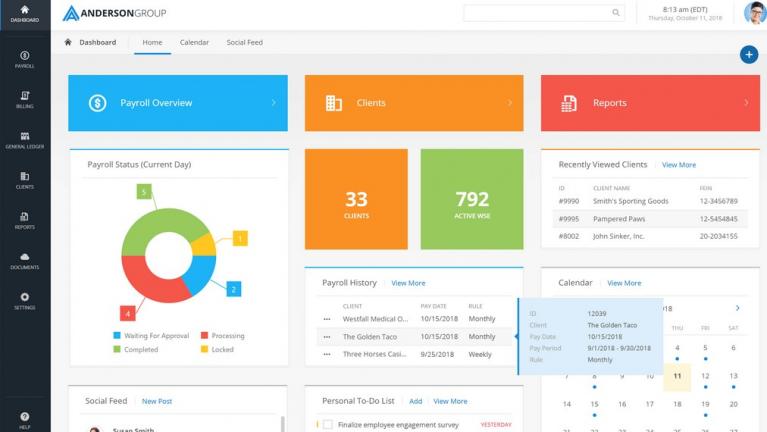Click the building icon on Clients card
This screenshot has width=767, height=432.
click(x=334, y=103)
